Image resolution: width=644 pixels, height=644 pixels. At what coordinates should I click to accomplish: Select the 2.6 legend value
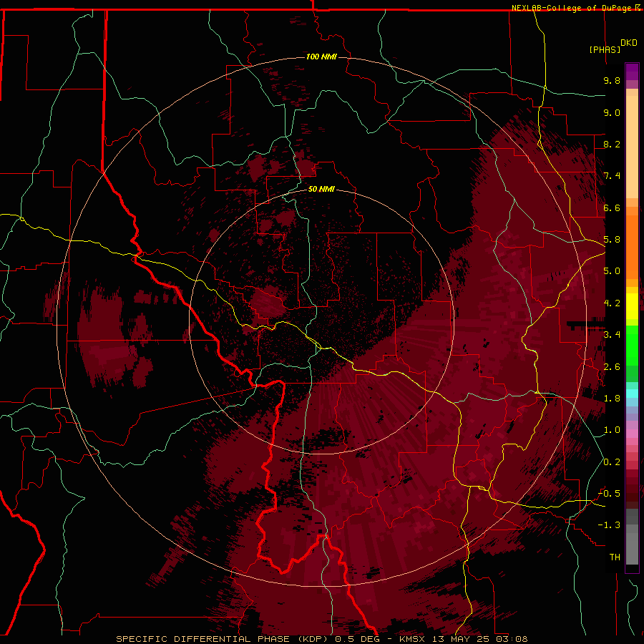click(x=612, y=367)
